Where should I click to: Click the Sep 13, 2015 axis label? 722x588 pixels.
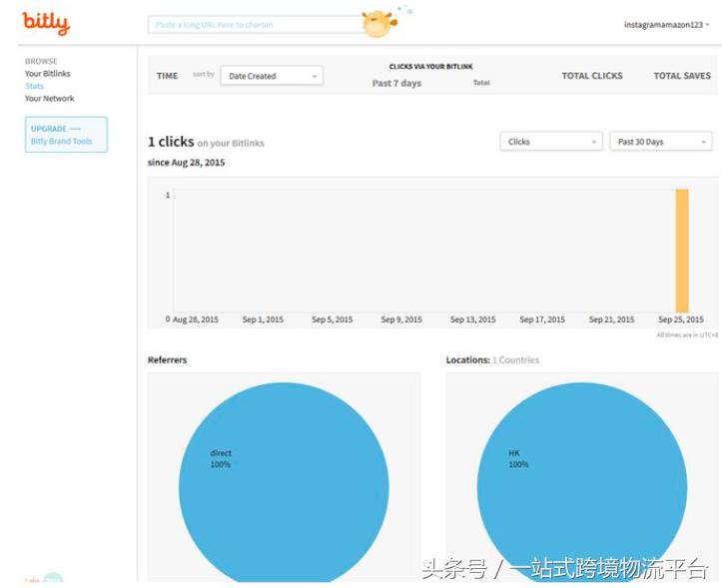point(473,319)
